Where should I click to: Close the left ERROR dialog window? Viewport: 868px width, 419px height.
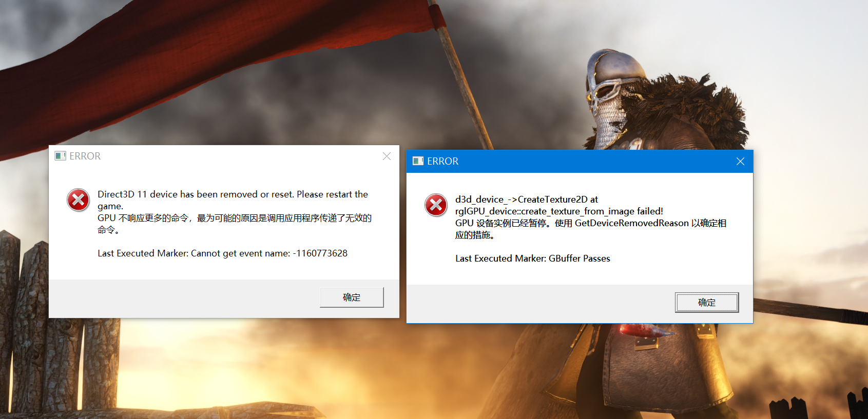pyautogui.click(x=387, y=156)
